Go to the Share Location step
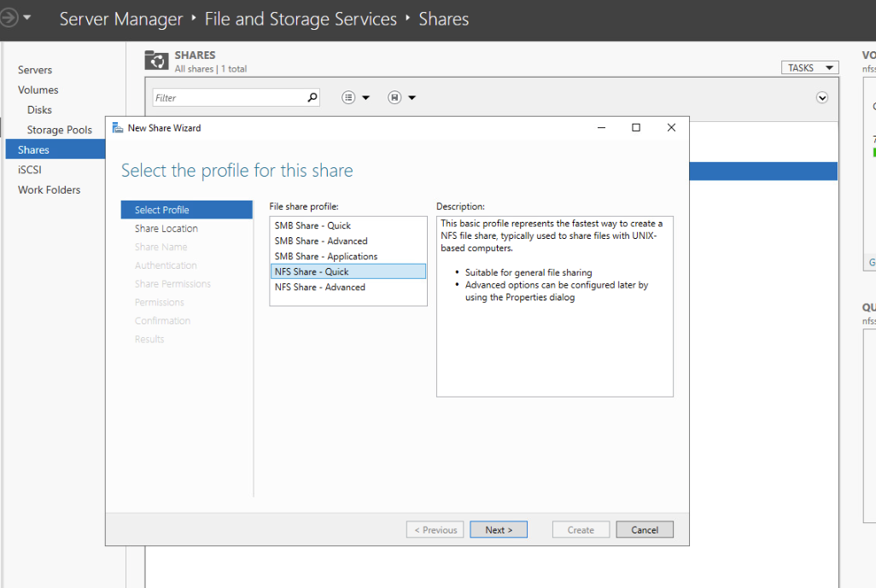The width and height of the screenshot is (876, 588). [x=166, y=229]
